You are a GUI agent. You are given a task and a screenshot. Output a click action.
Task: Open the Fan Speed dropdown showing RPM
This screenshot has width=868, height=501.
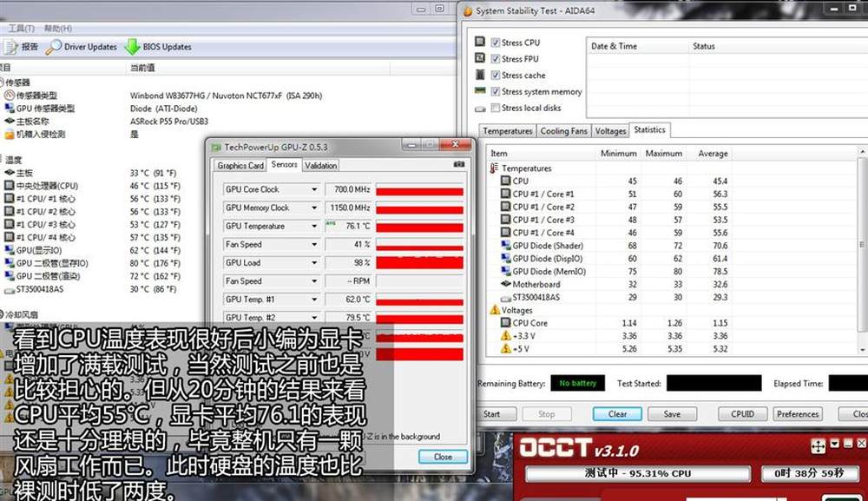(x=314, y=280)
